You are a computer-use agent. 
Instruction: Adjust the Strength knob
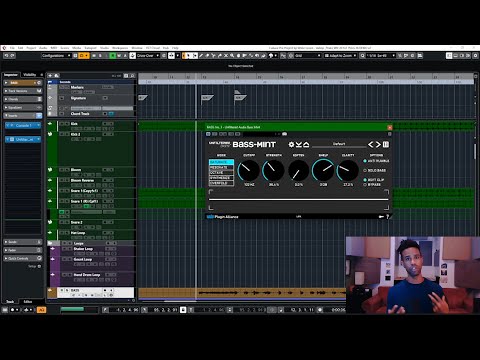click(273, 170)
